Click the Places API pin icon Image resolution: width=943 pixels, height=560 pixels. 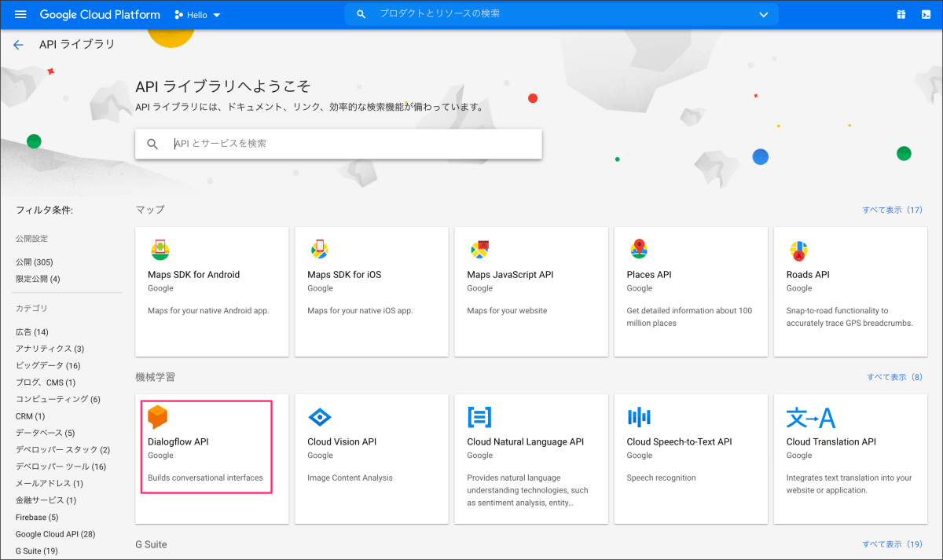pos(639,250)
